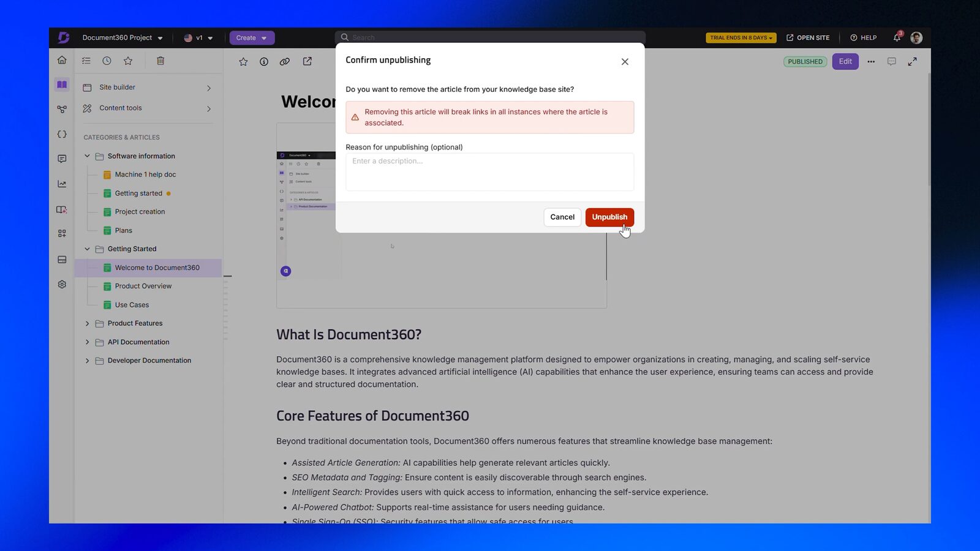
Task: Open the Recycle bin trash icon
Action: (160, 61)
